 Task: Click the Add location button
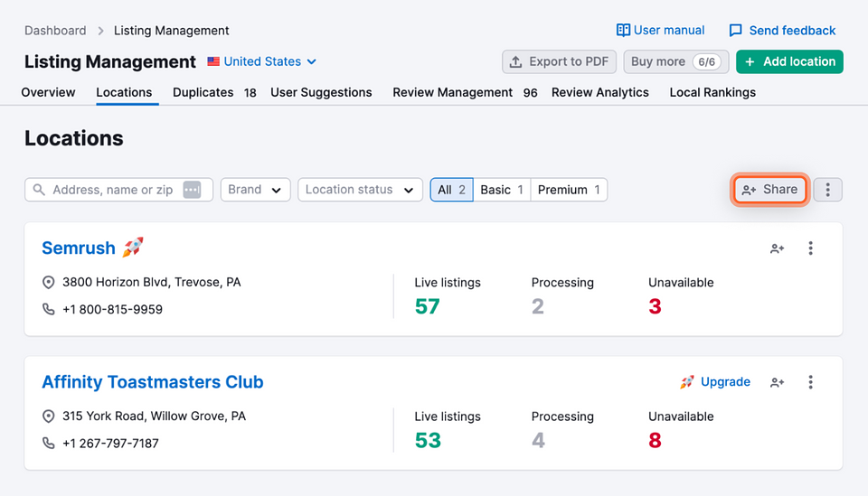[x=789, y=61]
